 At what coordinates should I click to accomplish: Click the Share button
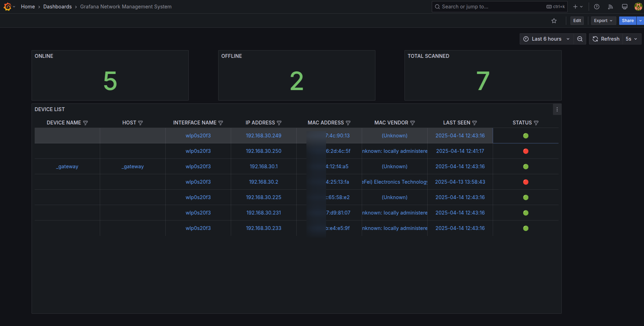pos(627,20)
